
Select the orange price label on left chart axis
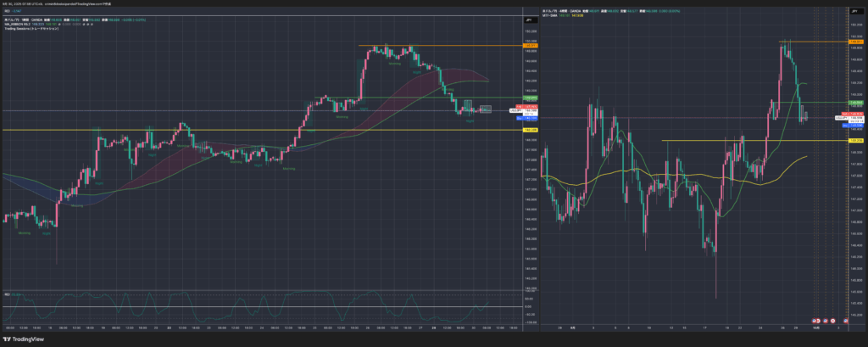coord(526,46)
